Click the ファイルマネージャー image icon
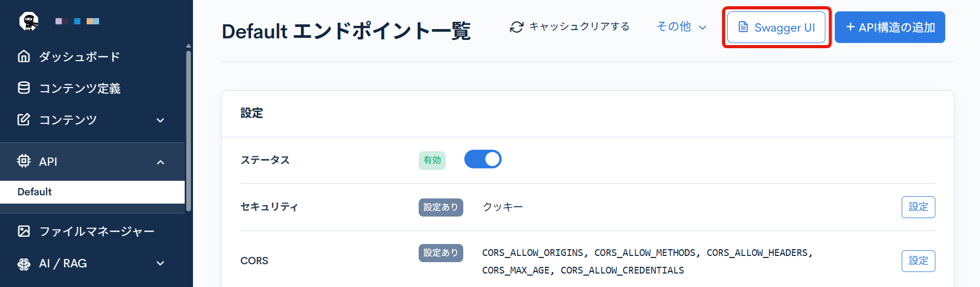 [x=24, y=231]
